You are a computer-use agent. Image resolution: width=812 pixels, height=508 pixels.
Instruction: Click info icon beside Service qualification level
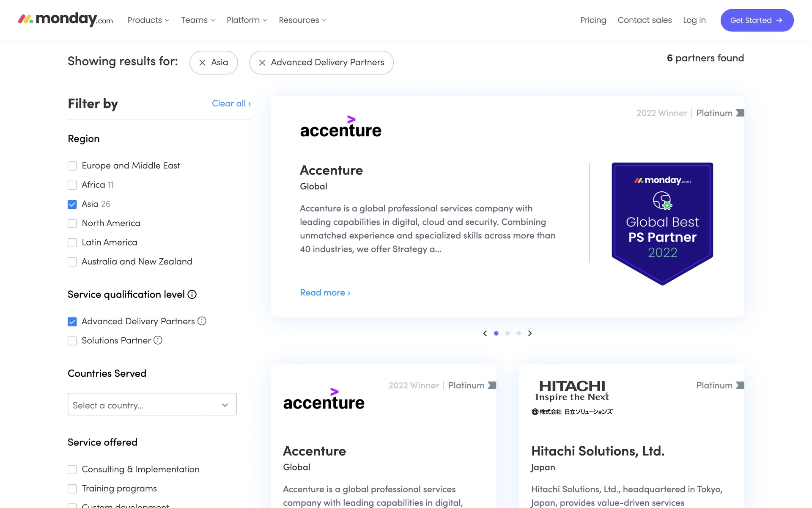coord(192,295)
